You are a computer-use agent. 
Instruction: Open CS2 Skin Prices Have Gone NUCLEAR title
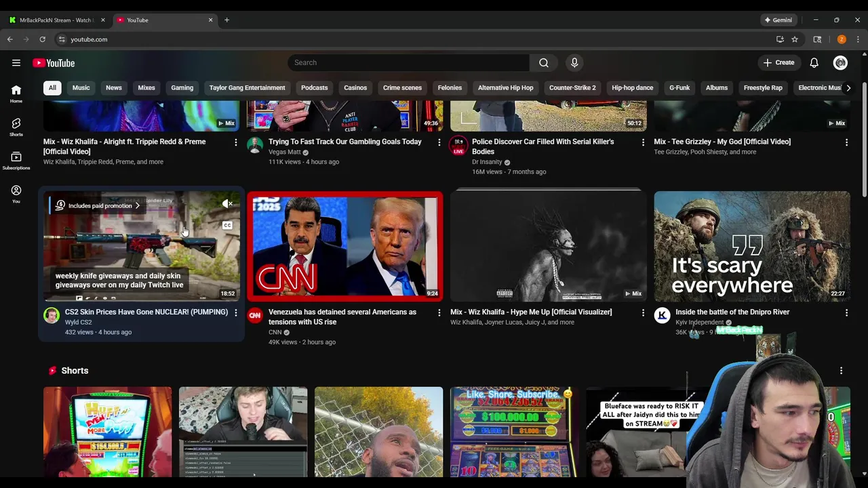(146, 312)
